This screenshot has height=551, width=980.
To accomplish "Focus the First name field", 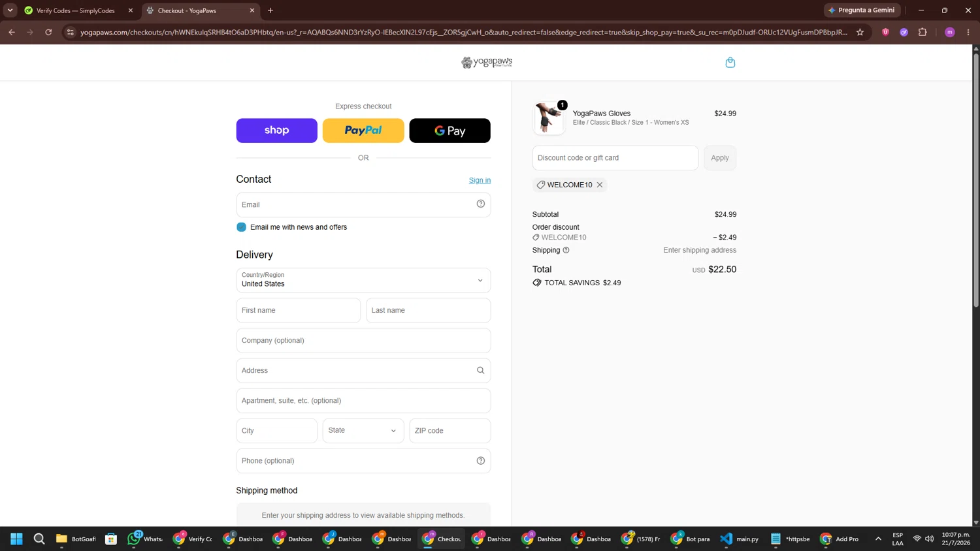I will [299, 311].
